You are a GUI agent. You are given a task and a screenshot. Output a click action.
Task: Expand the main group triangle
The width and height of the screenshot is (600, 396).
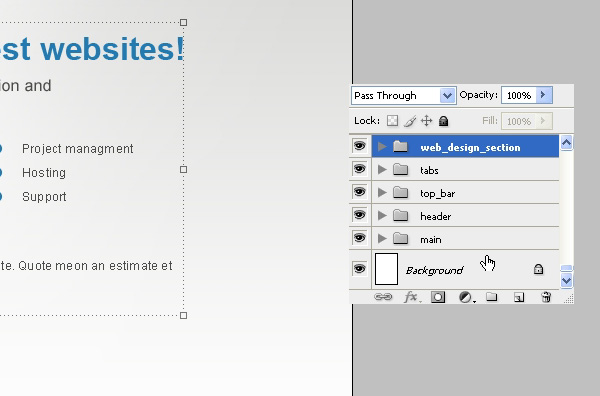(x=382, y=239)
